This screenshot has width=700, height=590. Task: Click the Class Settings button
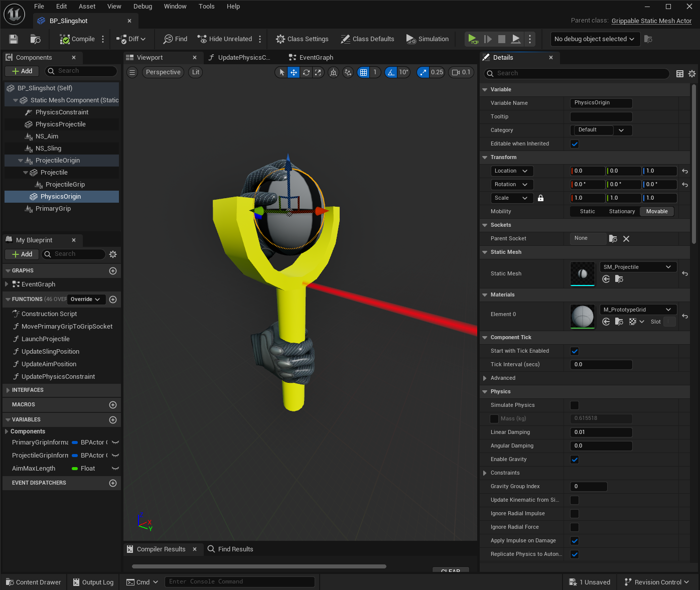(x=302, y=39)
